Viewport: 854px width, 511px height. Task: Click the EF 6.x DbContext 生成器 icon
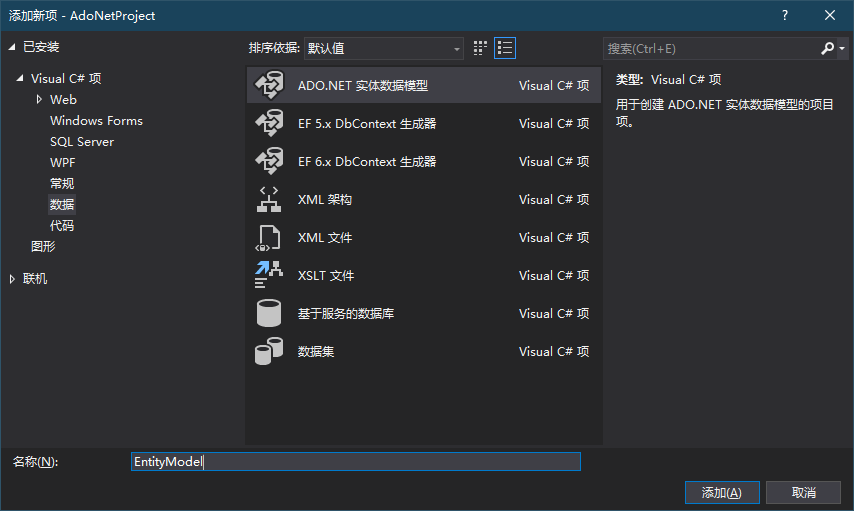pos(269,161)
